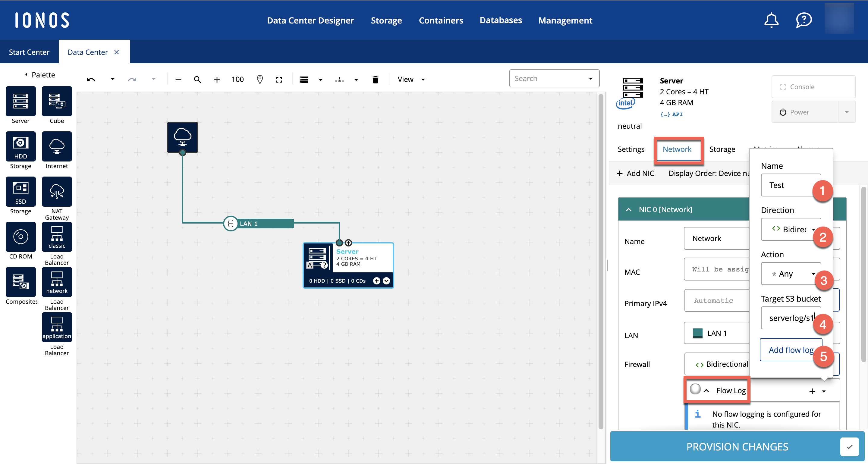
Task: Click the fit-to-screen icon in toolbar
Action: click(x=279, y=80)
